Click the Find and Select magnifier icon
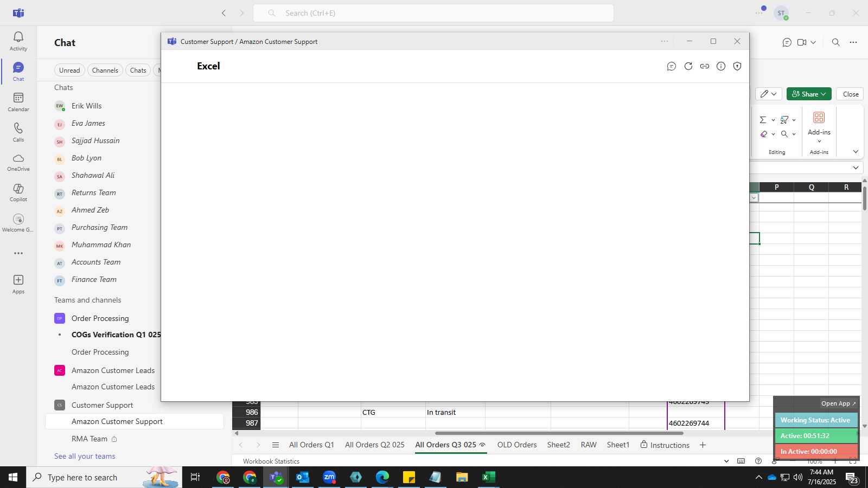The image size is (868, 488). click(x=784, y=134)
